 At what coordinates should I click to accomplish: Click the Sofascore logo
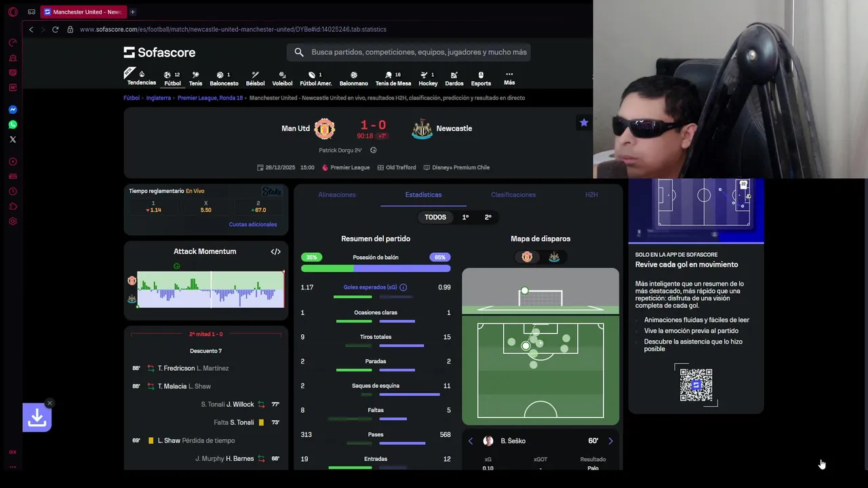[x=159, y=52]
